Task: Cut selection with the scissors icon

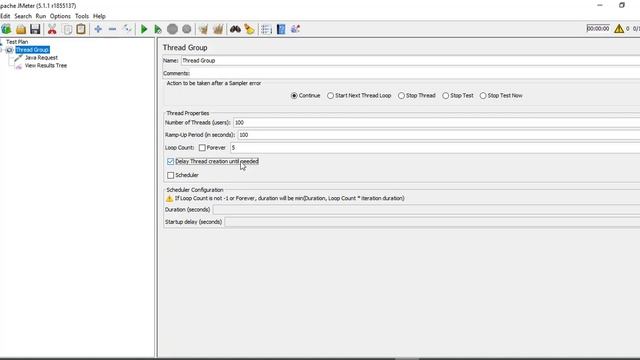Action: pyautogui.click(x=52, y=29)
